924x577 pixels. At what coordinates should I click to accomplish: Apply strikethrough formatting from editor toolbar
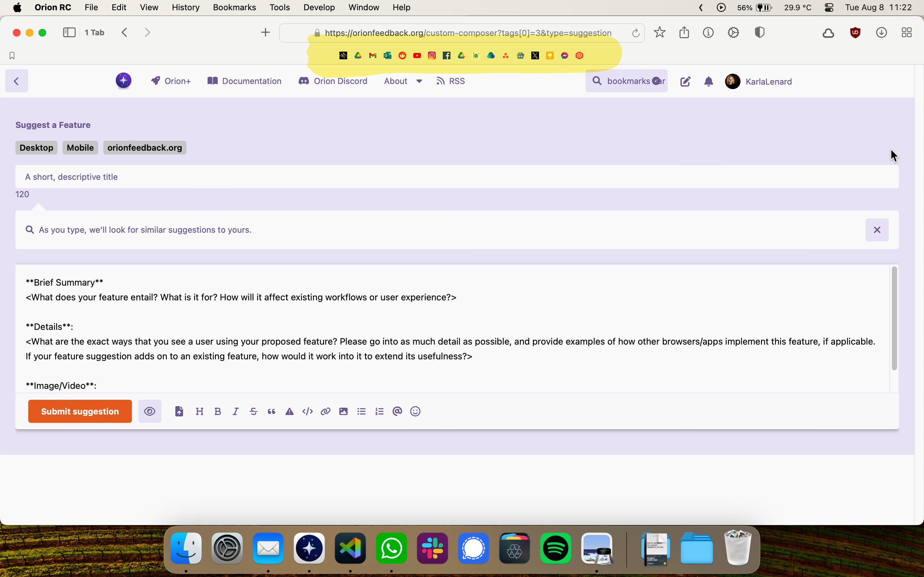pos(253,411)
